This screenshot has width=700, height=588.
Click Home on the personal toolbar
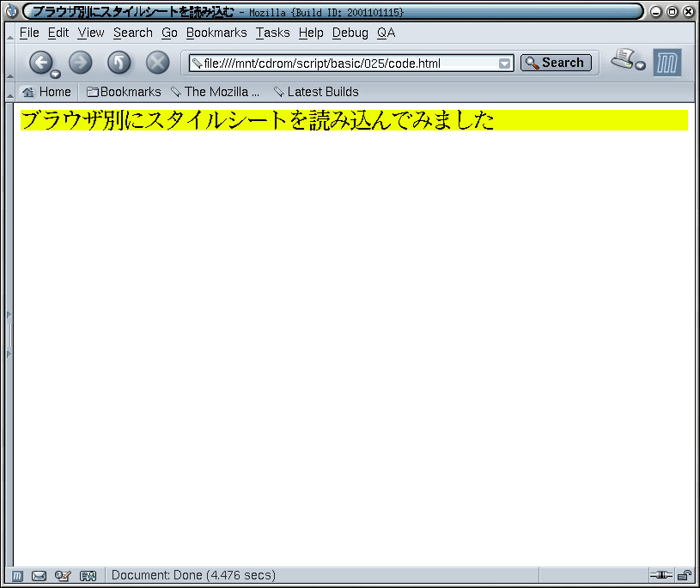click(x=47, y=92)
